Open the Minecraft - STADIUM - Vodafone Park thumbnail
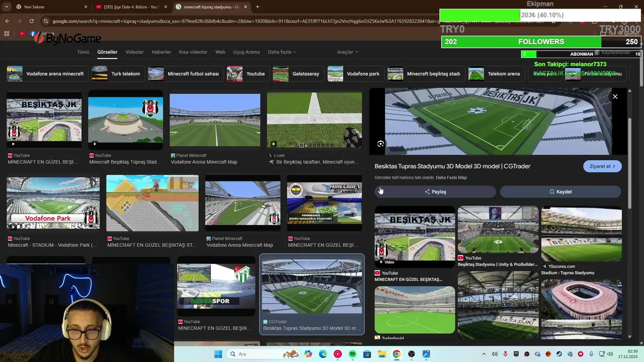Screen dimensions: 644x362 point(53,203)
